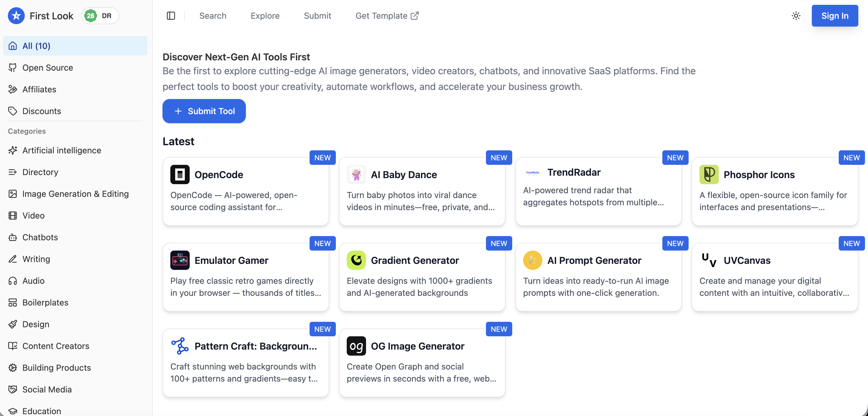Open the Emulator Gamer controller icon
The height and width of the screenshot is (416, 868).
coord(180,261)
